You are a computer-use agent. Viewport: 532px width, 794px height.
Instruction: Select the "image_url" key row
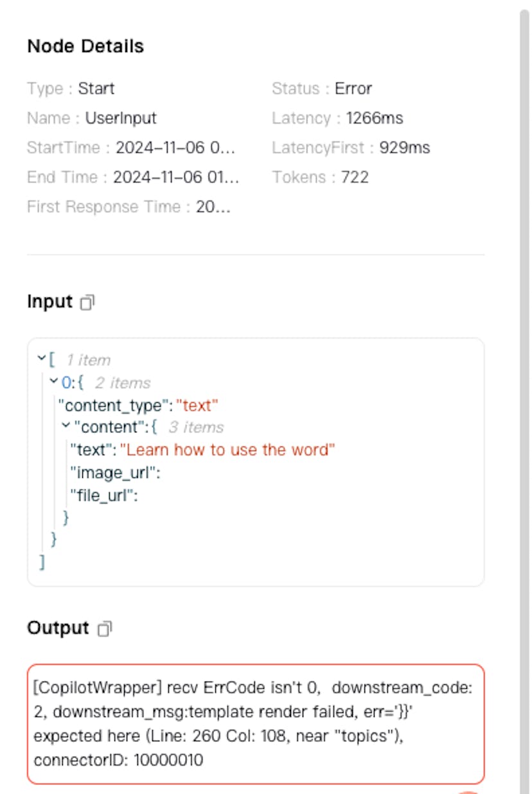coord(115,473)
